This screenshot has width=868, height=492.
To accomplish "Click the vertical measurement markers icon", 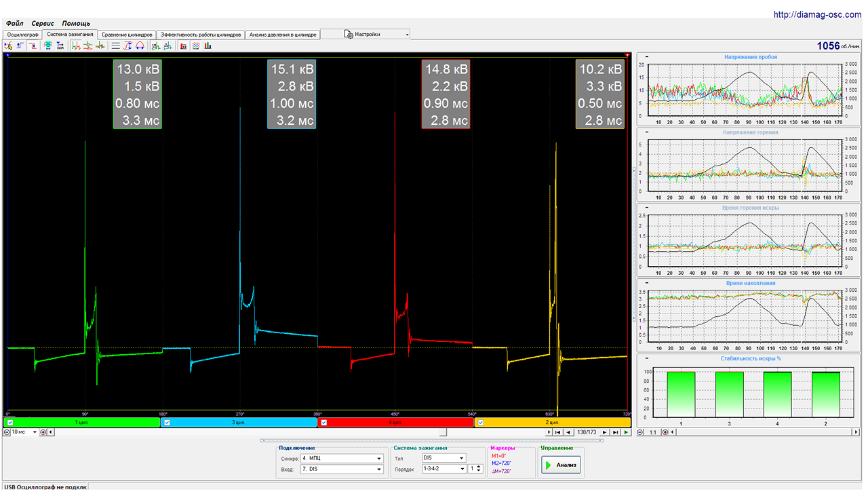I will click(127, 45).
